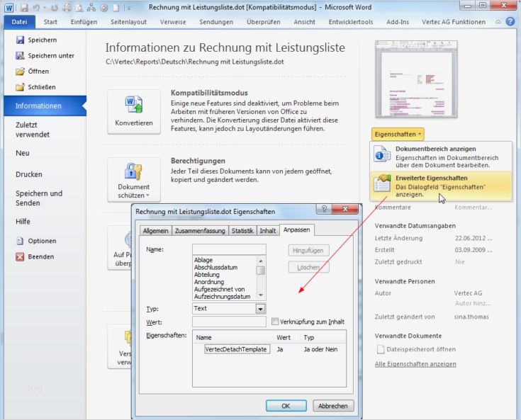Screen dimensions: 521x420
Task: Click the hierarchy diagram icon in quick access toolbar
Action: click(91, 8)
